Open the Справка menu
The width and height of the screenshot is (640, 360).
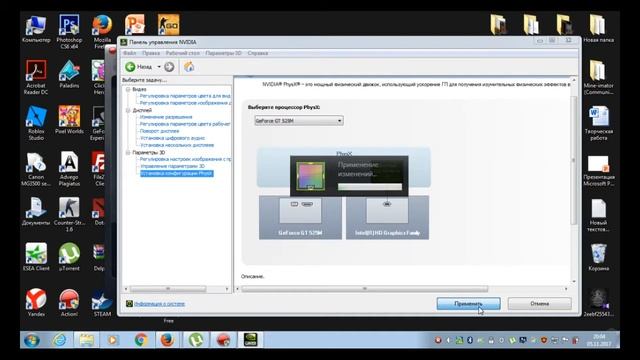coord(258,53)
